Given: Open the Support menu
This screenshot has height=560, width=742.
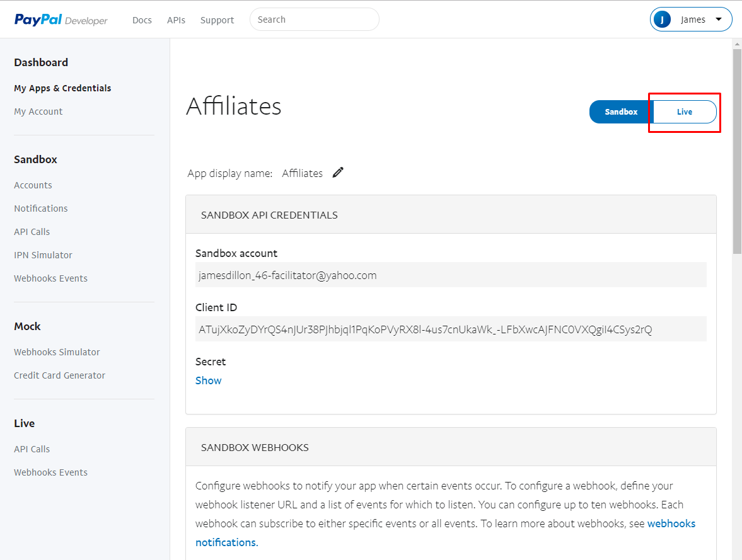Looking at the screenshot, I should tap(217, 20).
